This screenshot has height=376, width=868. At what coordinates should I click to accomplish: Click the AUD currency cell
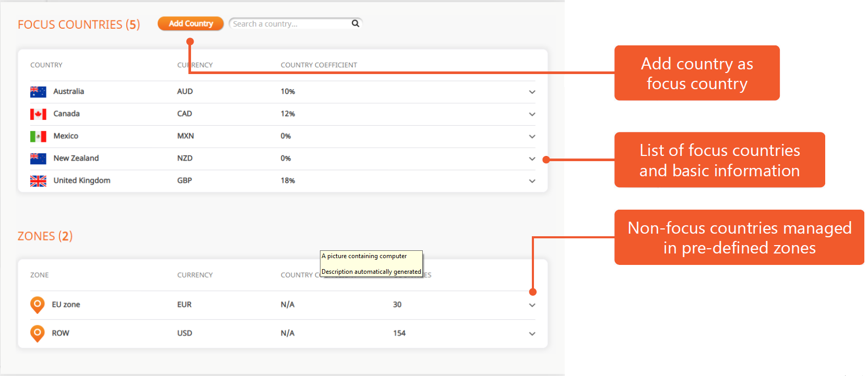click(x=185, y=91)
